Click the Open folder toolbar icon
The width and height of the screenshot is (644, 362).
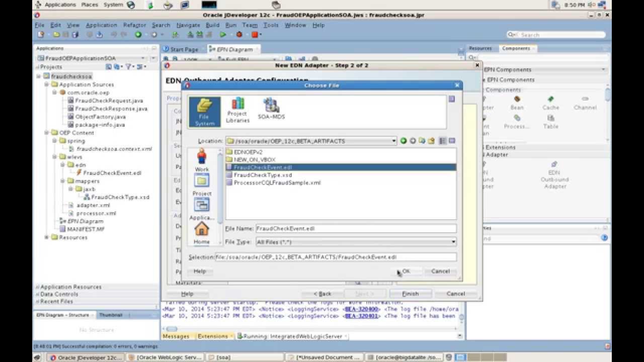coord(56,35)
